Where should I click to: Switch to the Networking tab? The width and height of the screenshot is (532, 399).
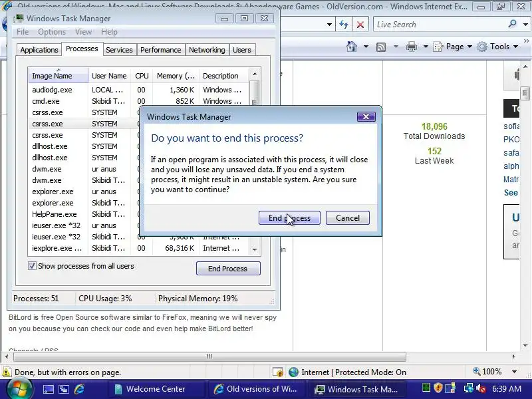pos(207,50)
